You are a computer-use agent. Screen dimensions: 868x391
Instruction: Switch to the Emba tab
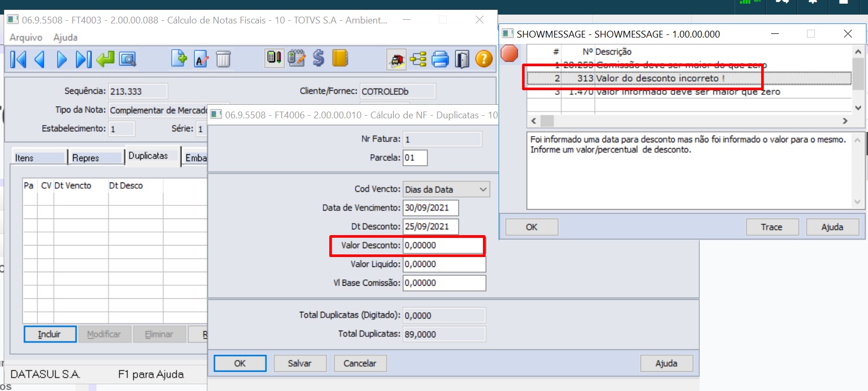click(x=195, y=157)
